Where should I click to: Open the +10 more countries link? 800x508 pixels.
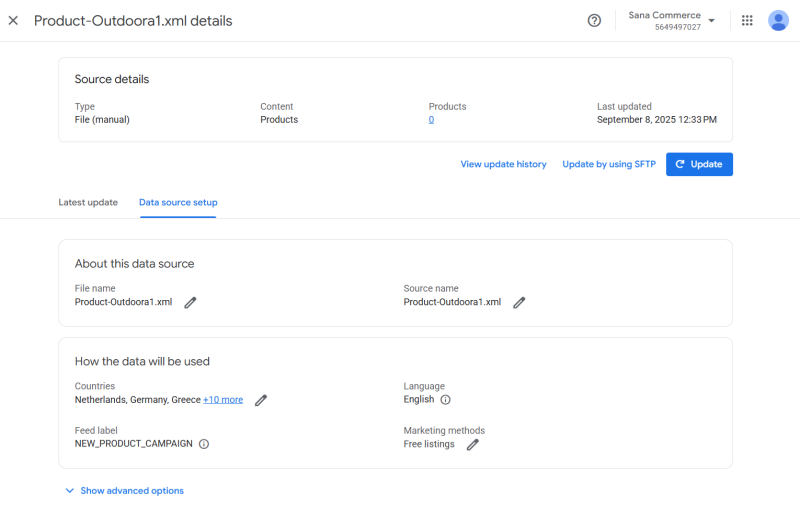223,400
